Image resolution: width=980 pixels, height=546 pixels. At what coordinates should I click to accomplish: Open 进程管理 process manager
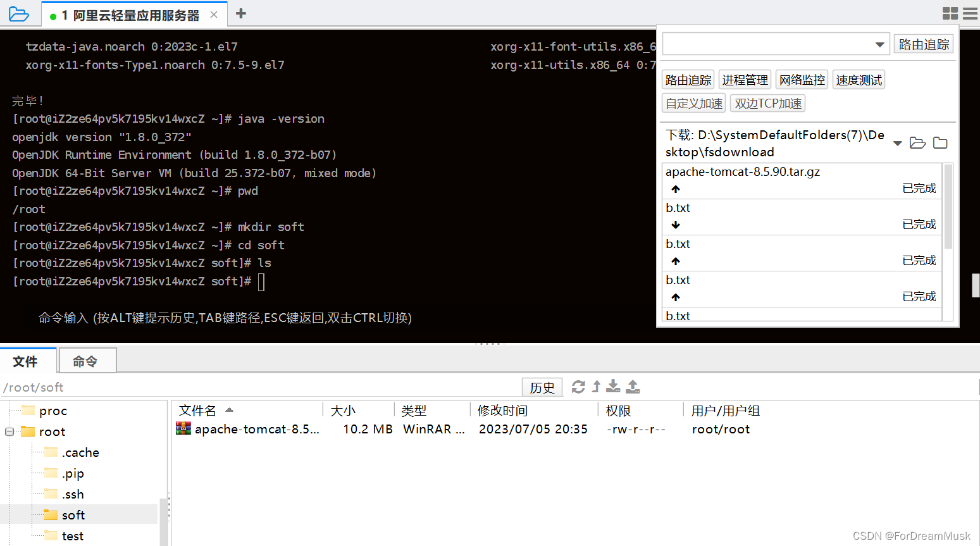coord(745,79)
